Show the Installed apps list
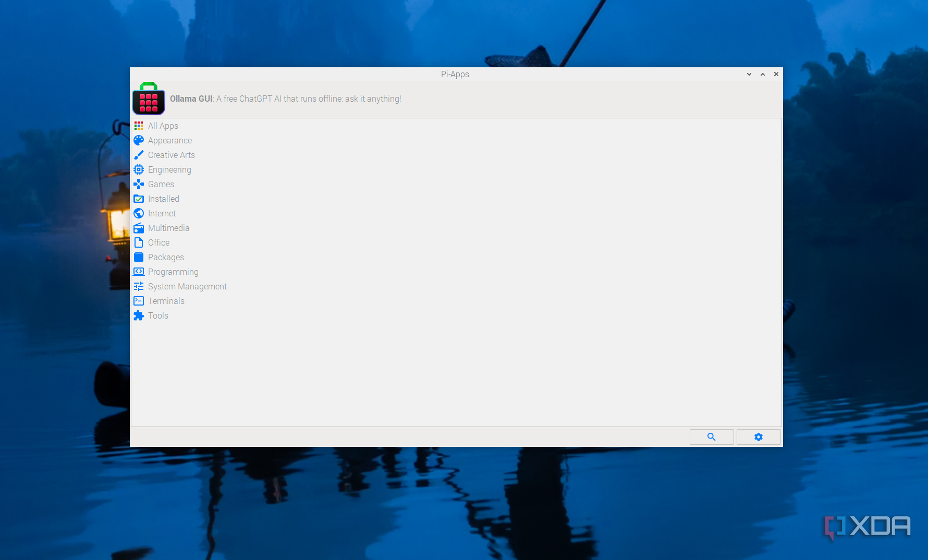The image size is (928, 560). click(x=164, y=199)
